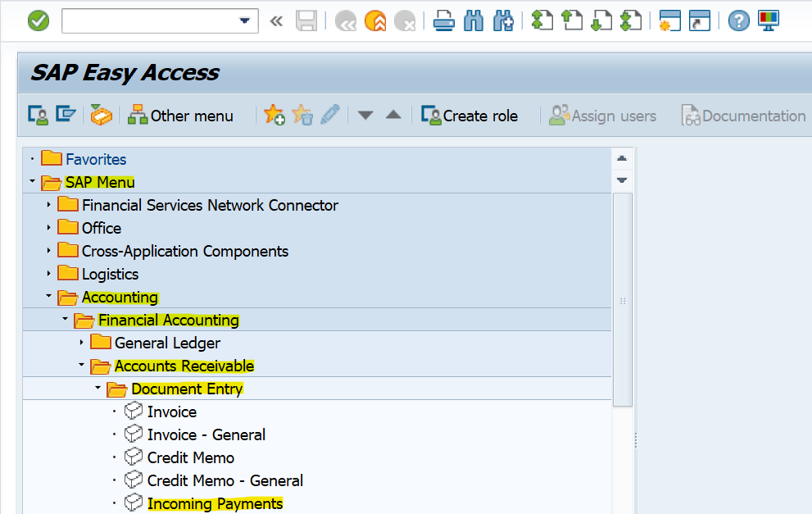Image resolution: width=812 pixels, height=514 pixels.
Task: Select the General Ledger tree label
Action: [167, 343]
